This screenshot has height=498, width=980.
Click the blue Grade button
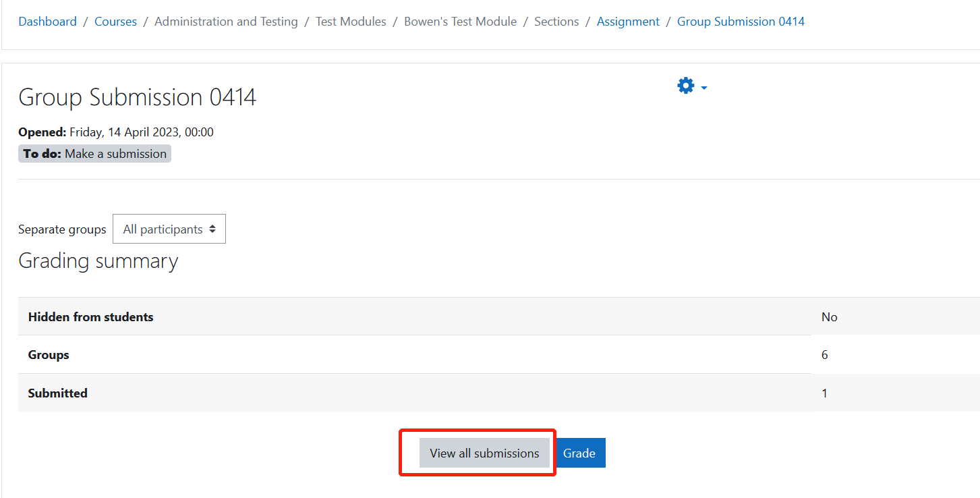pos(579,453)
